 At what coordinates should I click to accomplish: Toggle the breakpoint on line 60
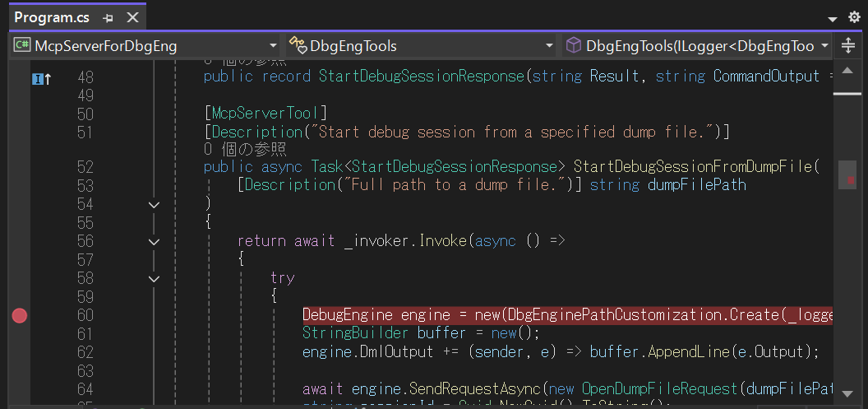point(20,316)
